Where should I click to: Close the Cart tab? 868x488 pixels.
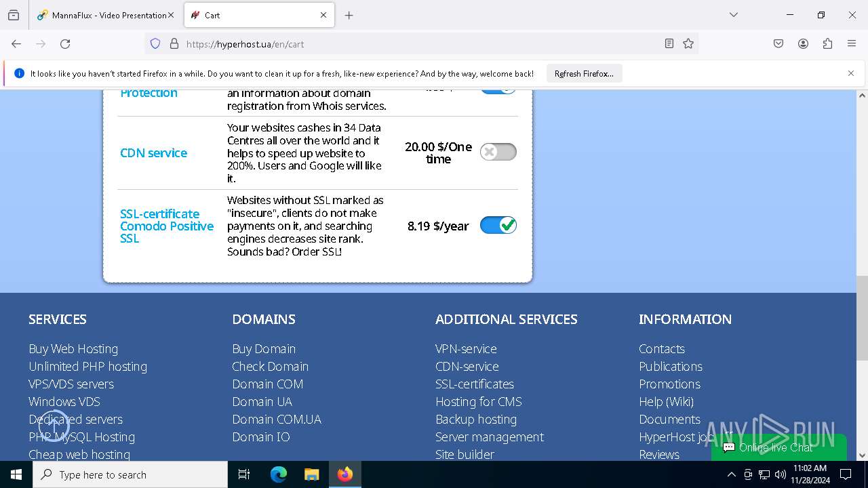323,15
